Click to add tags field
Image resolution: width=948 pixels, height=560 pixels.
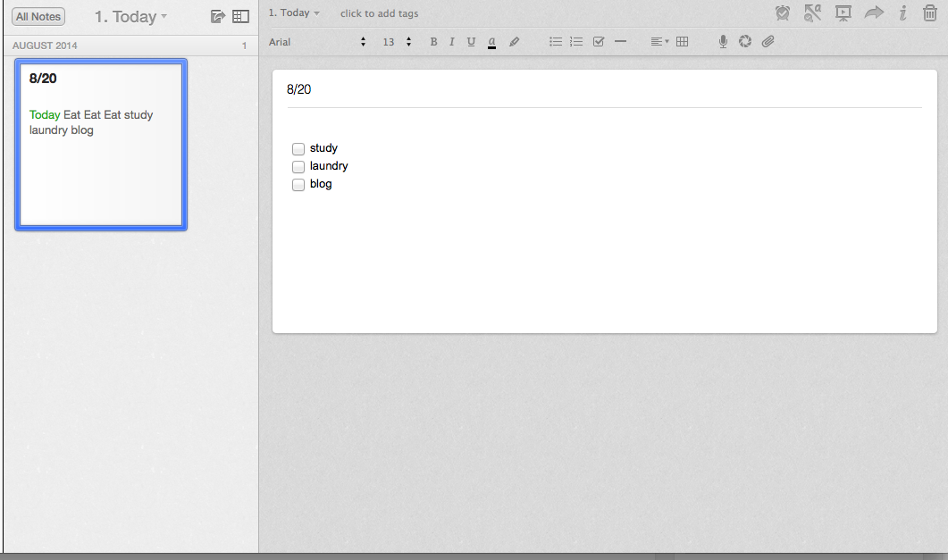click(x=379, y=13)
